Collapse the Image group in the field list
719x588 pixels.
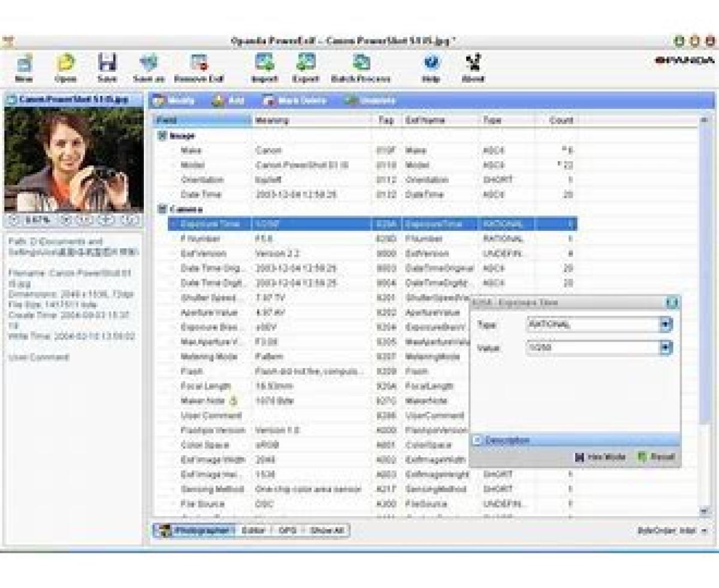pyautogui.click(x=162, y=136)
